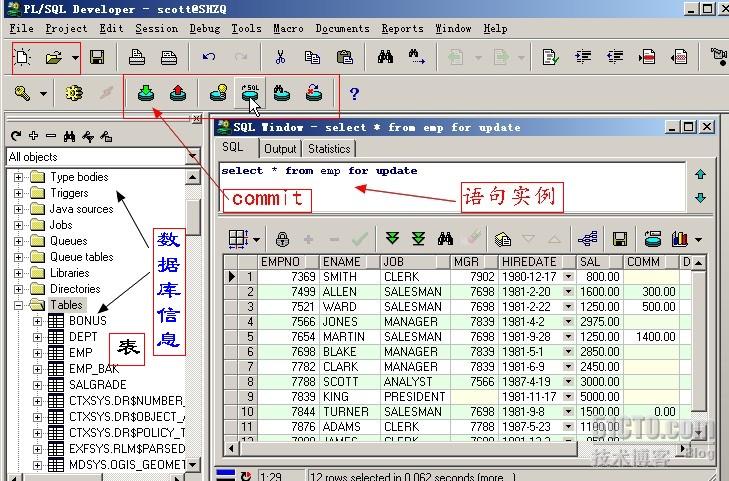The width and height of the screenshot is (729, 481).
Task: Click the object browser find binoculars icon
Action: coord(69,136)
